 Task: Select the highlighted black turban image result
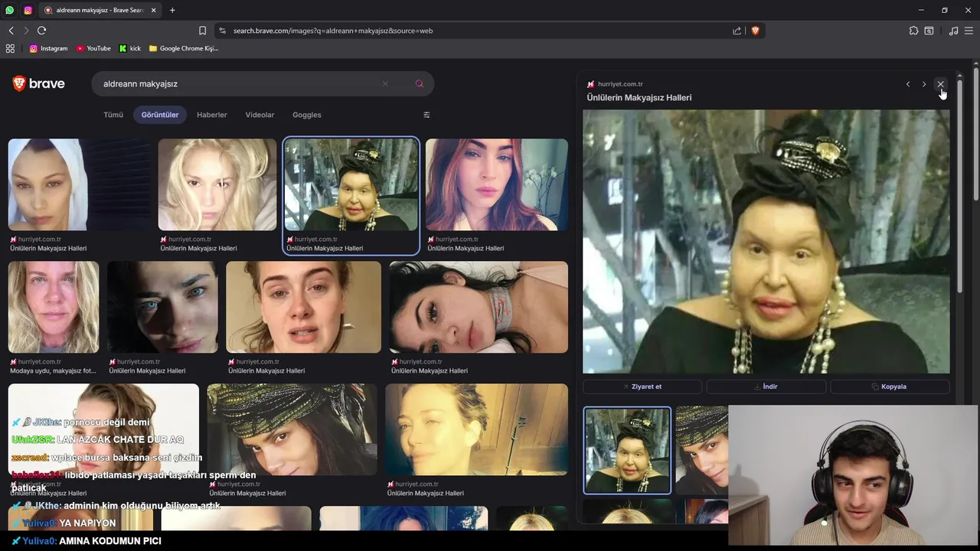[x=351, y=184]
